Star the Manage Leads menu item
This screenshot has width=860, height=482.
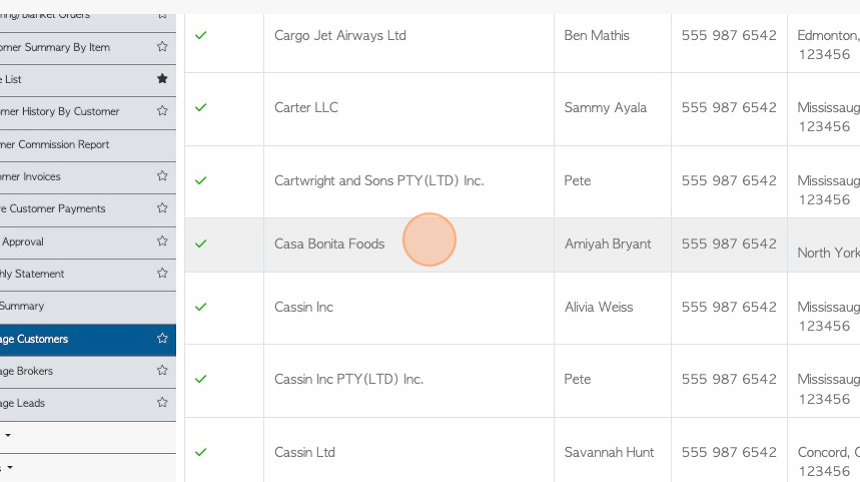tap(162, 402)
